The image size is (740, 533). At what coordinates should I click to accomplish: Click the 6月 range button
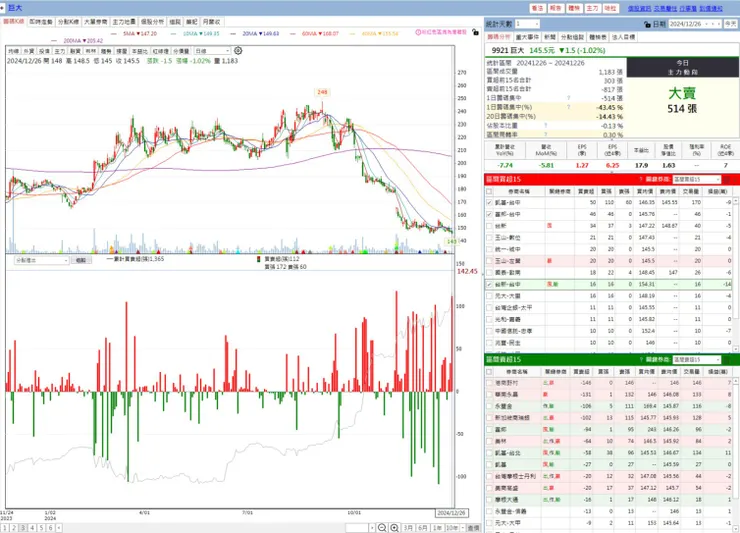422,528
